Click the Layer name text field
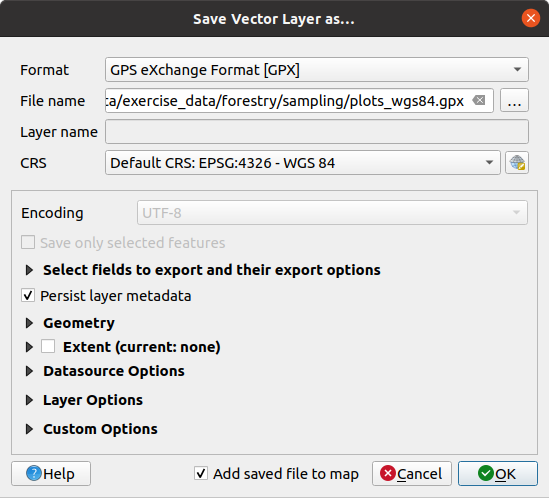The height and width of the screenshot is (498, 549). pyautogui.click(x=317, y=132)
